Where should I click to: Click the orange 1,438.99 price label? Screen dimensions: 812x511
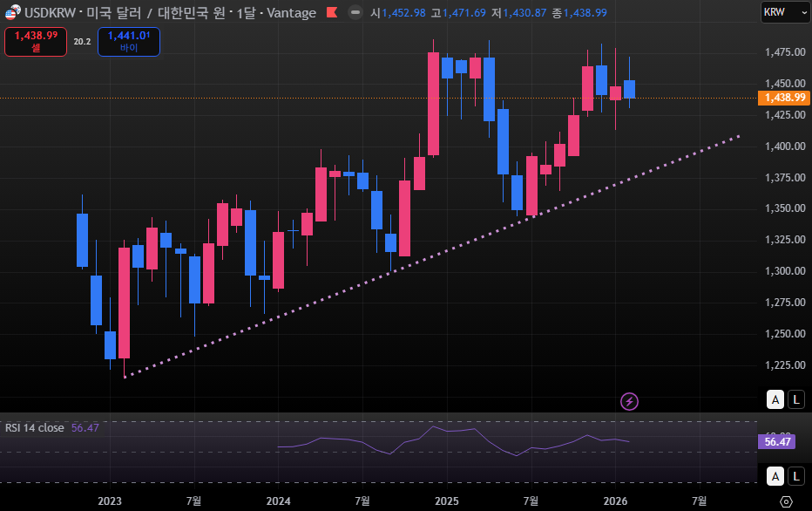point(784,98)
